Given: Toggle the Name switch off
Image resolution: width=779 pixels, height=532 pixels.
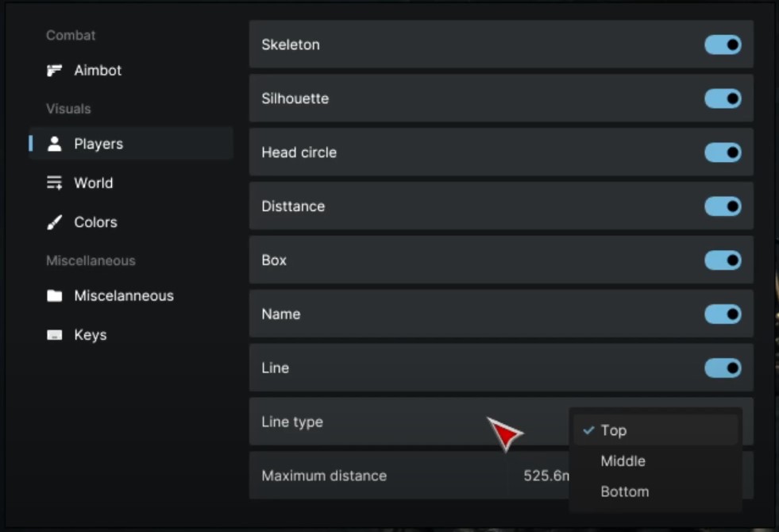Looking at the screenshot, I should (723, 314).
